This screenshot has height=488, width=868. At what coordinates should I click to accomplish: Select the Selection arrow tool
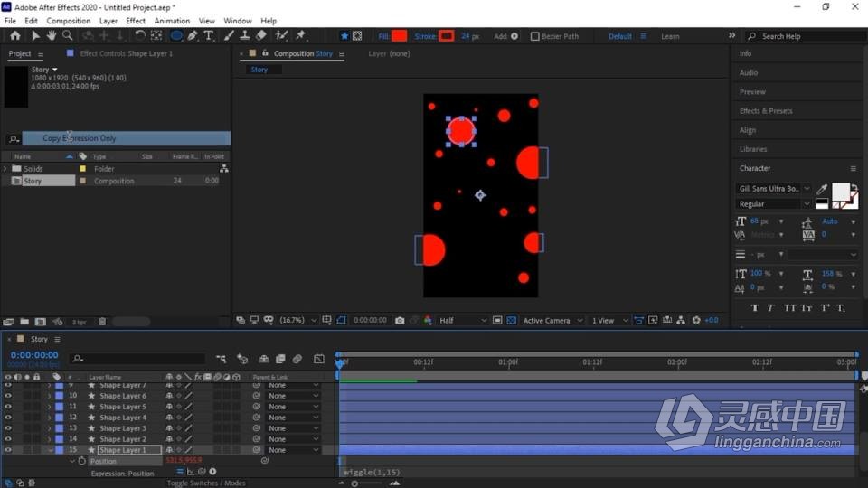(x=35, y=36)
